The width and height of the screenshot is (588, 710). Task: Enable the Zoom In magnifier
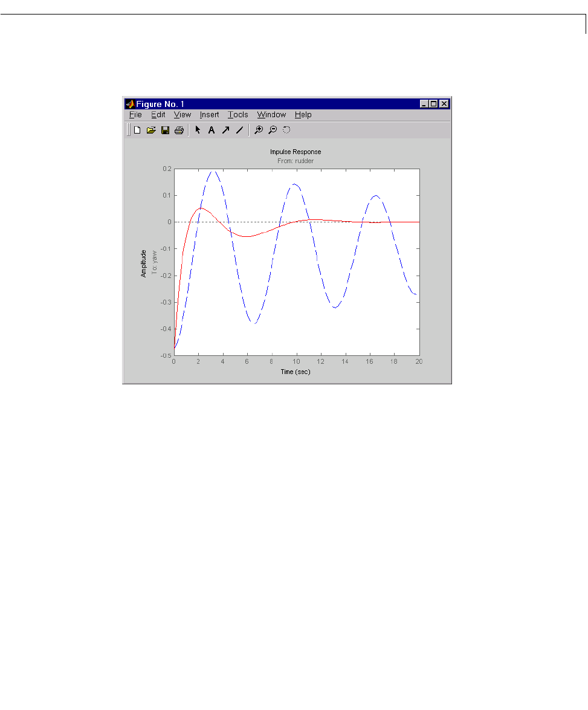pos(259,130)
